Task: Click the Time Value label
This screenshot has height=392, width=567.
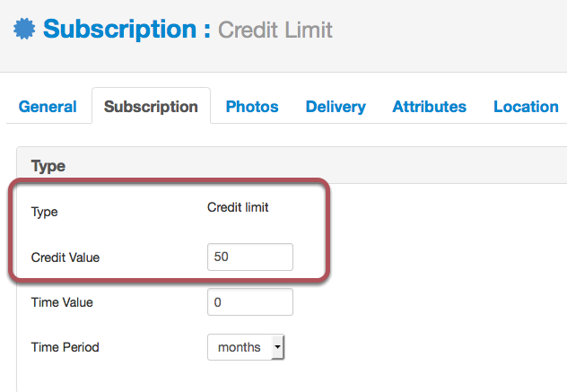Action: coord(62,302)
